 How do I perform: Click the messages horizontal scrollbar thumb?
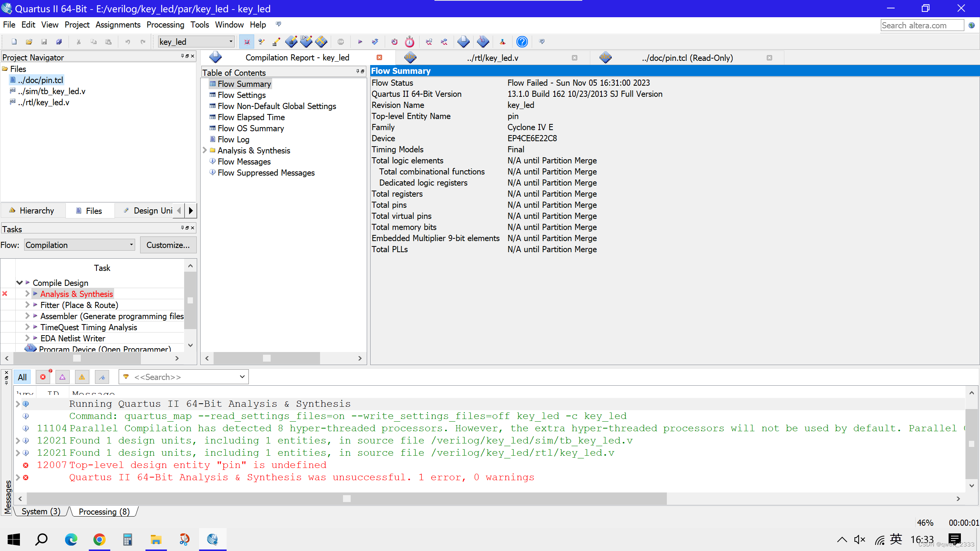(346, 499)
